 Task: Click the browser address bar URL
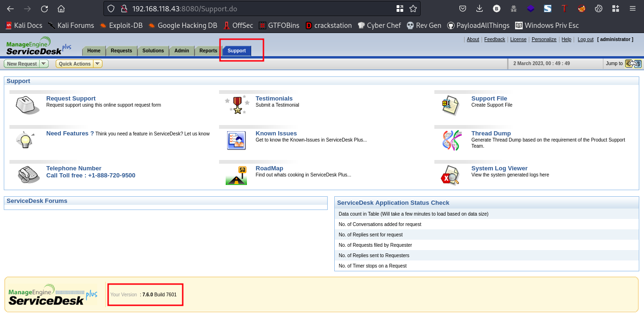[x=185, y=8]
